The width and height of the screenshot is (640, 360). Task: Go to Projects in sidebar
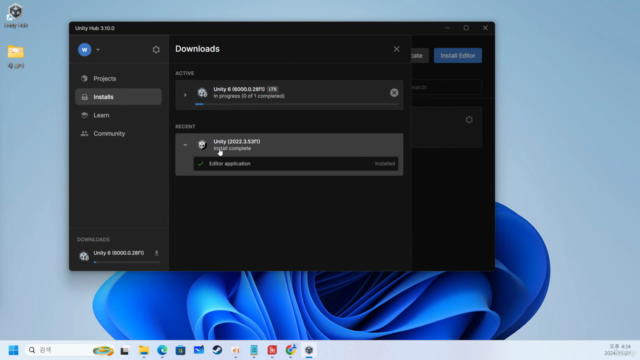(118, 78)
